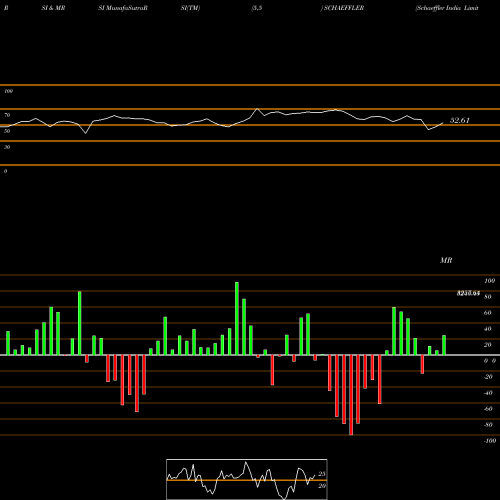Click the Schaeffler India Limited title text
Screen dimensions: 500x500
point(447,8)
